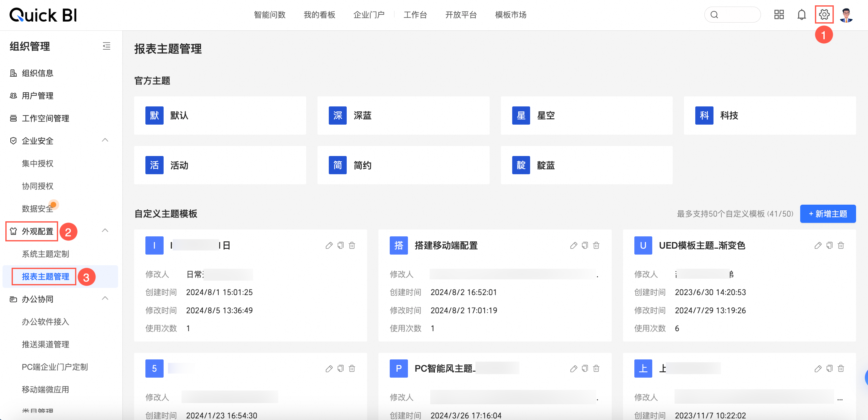Image resolution: width=868 pixels, height=420 pixels.
Task: Delete the 搭建移动端配置 theme via trash icon
Action: [596, 245]
